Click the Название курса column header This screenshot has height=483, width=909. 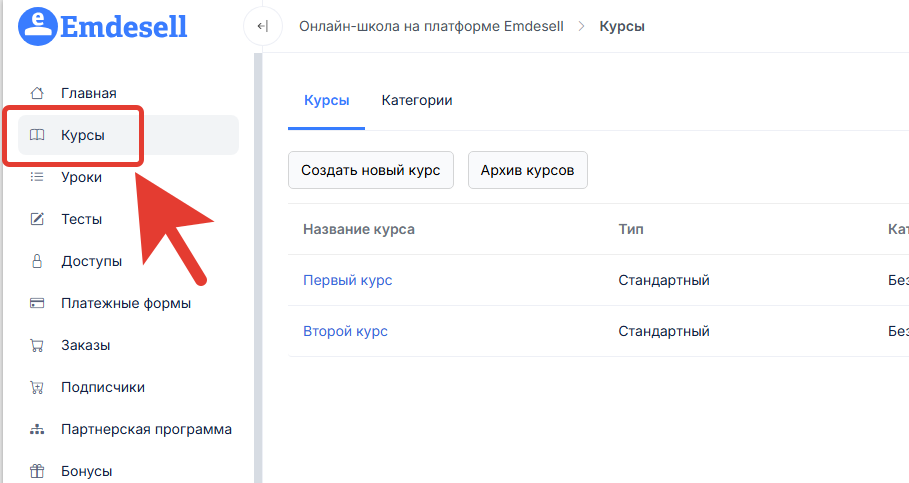tap(358, 229)
